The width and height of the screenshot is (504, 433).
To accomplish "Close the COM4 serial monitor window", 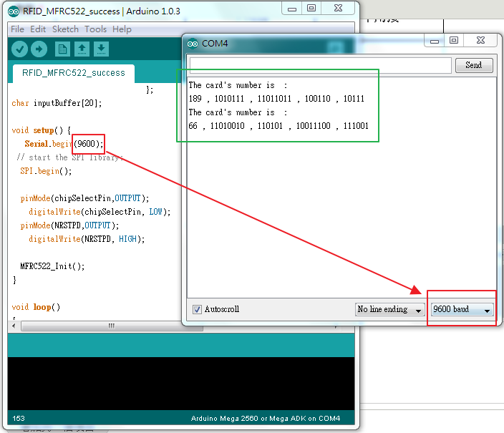I will [480, 41].
